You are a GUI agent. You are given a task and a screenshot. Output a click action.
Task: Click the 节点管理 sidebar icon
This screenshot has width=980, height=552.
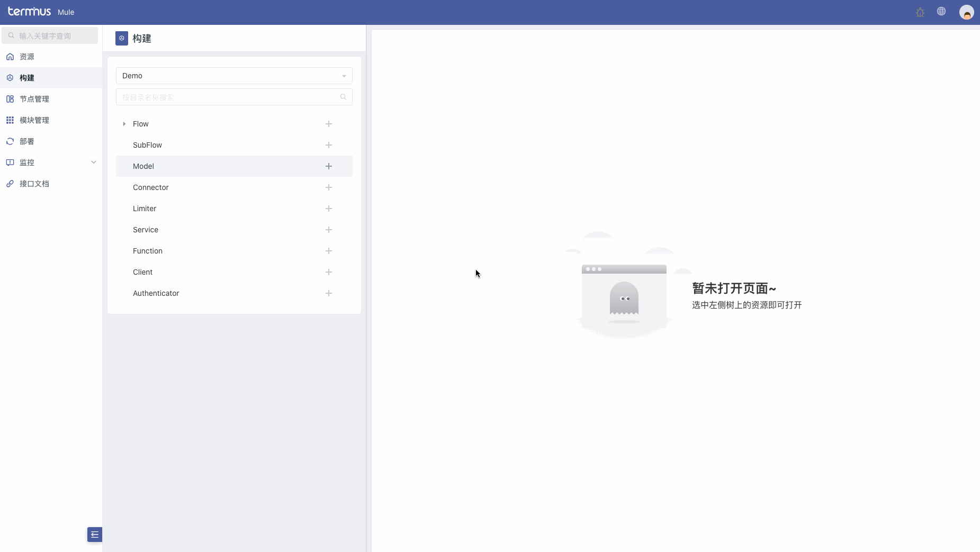10,99
